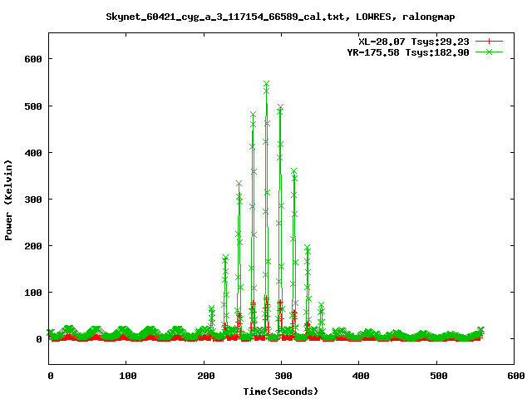Image resolution: width=532 pixels, height=399 pixels.
Task: Click the 100 label on the time axis
Action: tap(128, 376)
